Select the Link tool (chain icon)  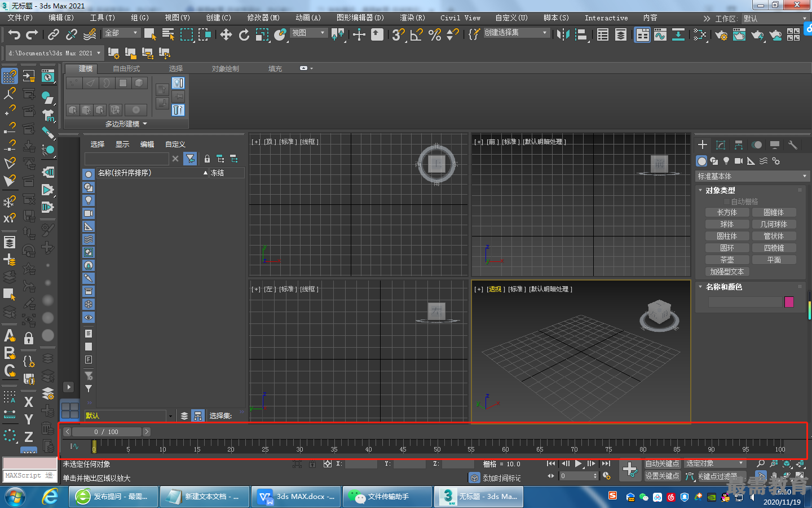click(x=54, y=34)
